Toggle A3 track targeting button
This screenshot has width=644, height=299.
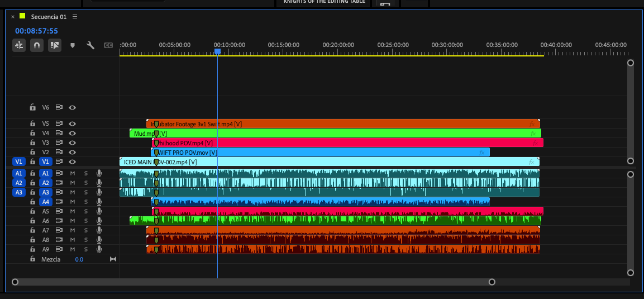point(46,192)
